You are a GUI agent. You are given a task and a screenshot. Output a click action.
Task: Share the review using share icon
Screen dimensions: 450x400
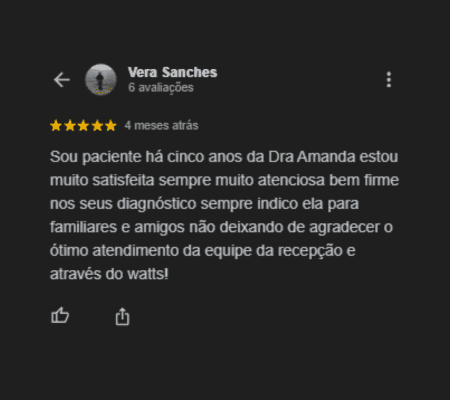pos(122,316)
